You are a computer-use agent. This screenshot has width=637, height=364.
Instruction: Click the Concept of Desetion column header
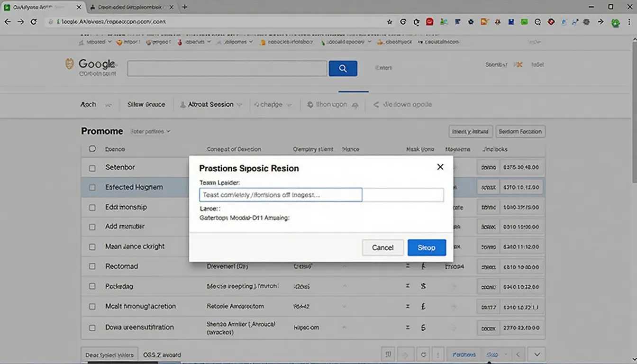click(234, 149)
